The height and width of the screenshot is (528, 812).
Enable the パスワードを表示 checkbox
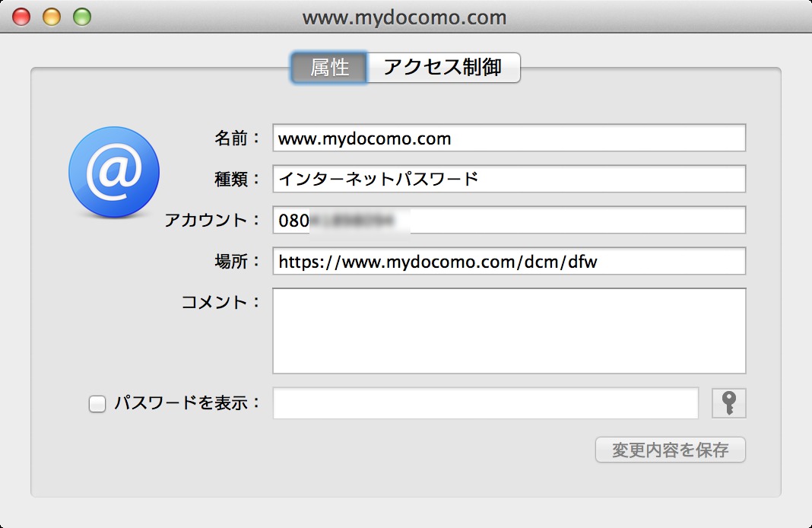[97, 404]
